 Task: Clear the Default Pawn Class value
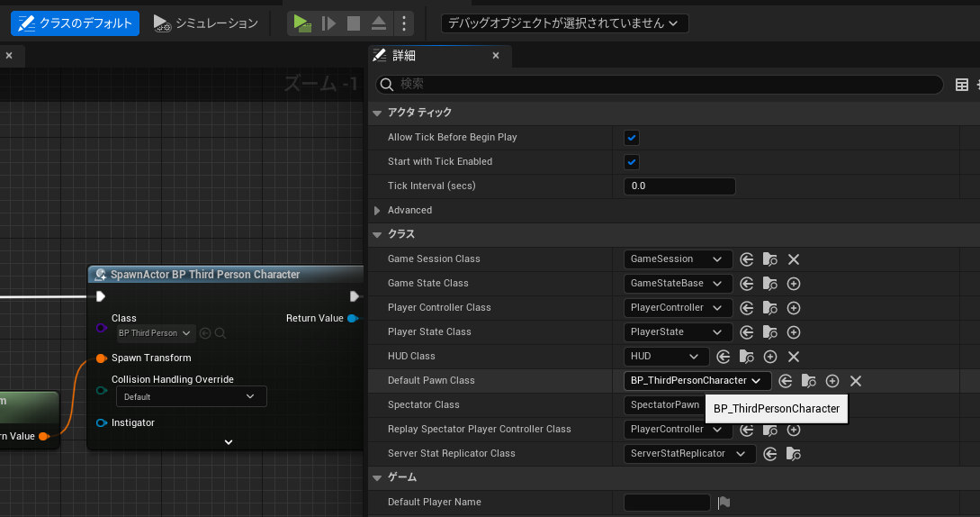click(856, 381)
